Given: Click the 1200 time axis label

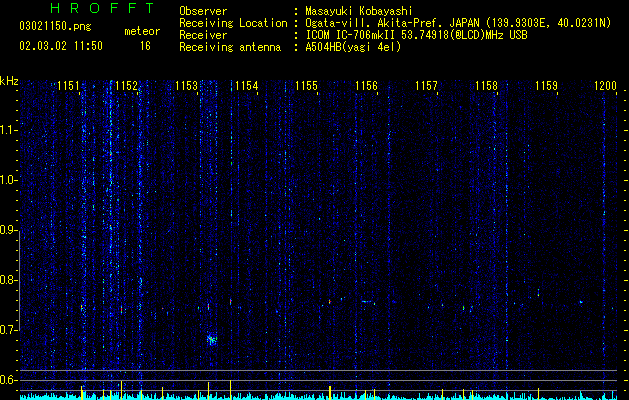Looking at the screenshot, I should coord(605,86).
